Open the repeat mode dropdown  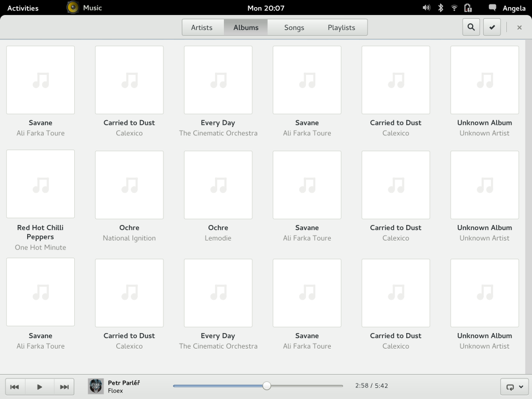click(514, 387)
